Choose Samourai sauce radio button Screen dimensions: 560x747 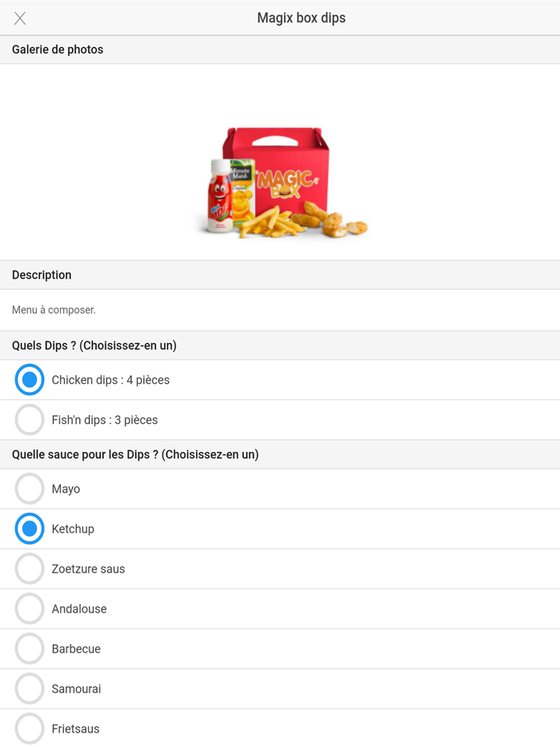[x=30, y=689]
